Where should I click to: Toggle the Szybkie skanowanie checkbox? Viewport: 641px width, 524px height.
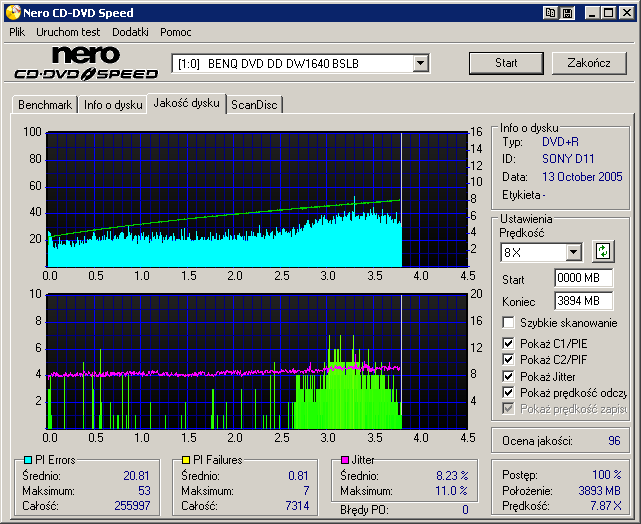(508, 322)
